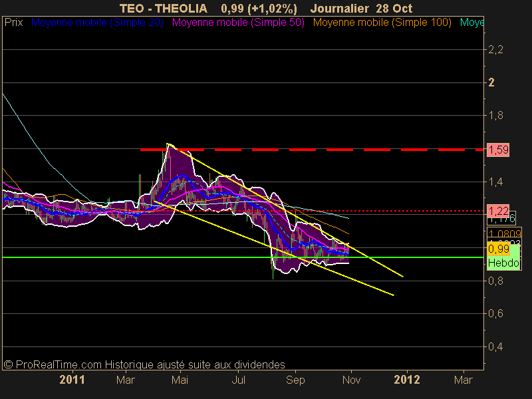
Task: Click the red 1,22 price level tag
Action: [x=498, y=211]
